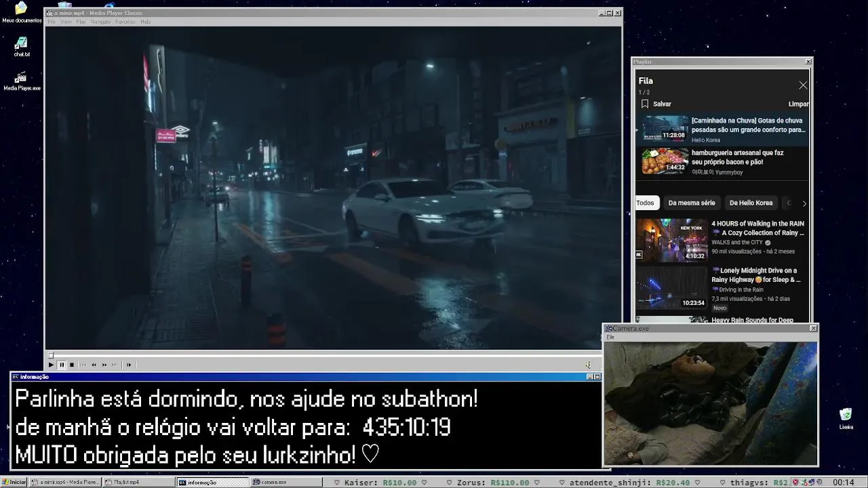
Task: Open the File menu in Camera.exe window
Action: [x=610, y=337]
